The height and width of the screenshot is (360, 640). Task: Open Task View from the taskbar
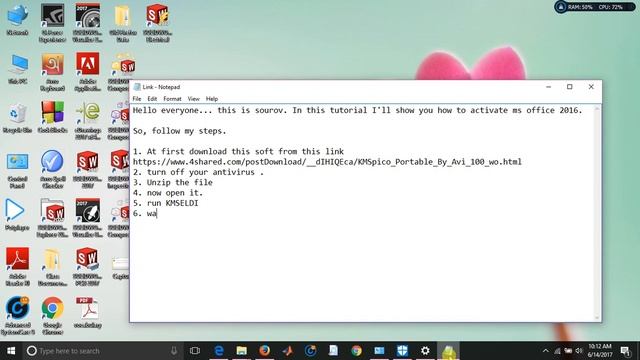coord(195,351)
